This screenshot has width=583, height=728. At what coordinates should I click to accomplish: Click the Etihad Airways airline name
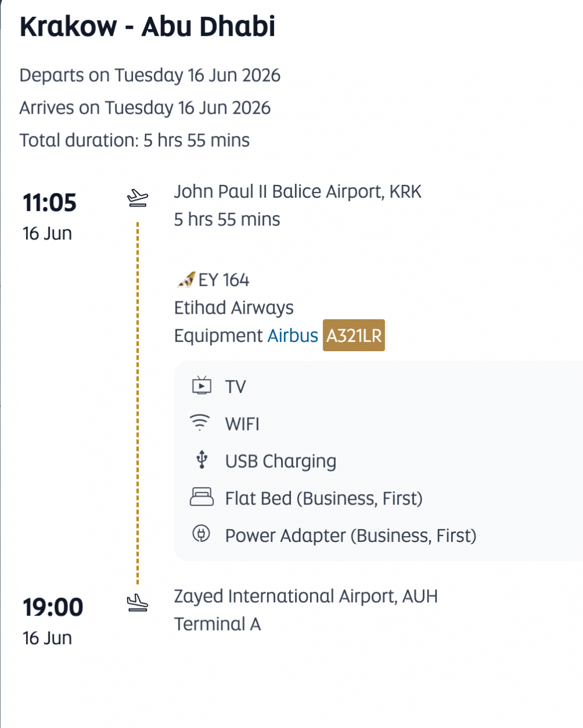234,308
